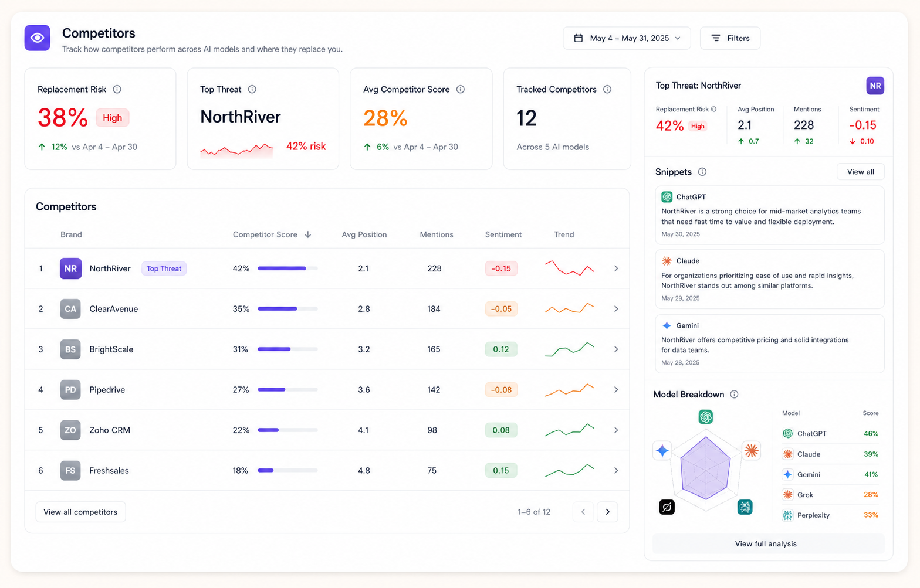This screenshot has height=588, width=920.
Task: Click Trend column header
Action: 564,234
